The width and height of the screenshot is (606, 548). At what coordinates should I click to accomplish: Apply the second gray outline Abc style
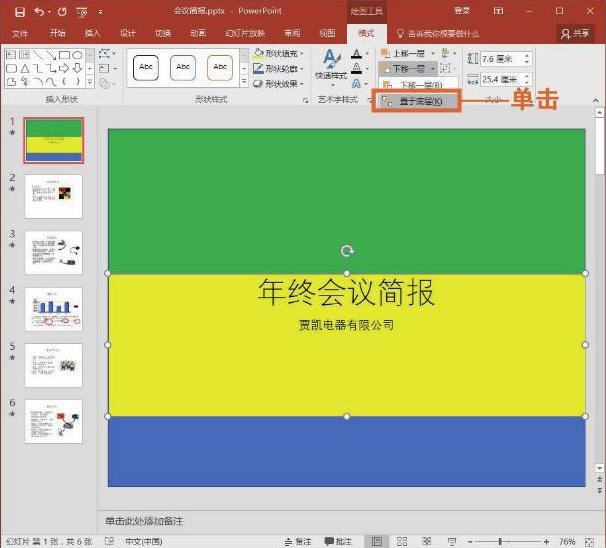tap(183, 68)
